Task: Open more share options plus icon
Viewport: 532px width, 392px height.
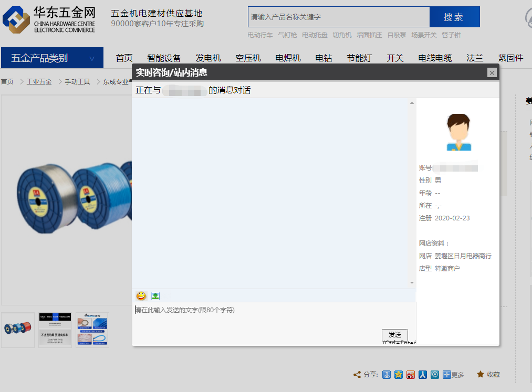Action: [x=447, y=375]
